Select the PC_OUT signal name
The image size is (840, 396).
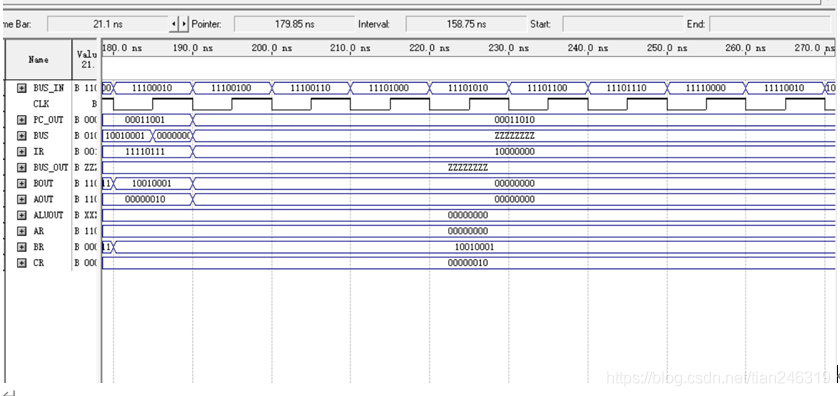pos(48,119)
